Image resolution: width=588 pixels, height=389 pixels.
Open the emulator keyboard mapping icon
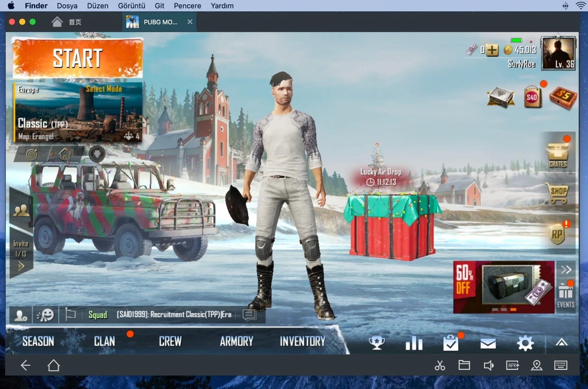pyautogui.click(x=561, y=365)
